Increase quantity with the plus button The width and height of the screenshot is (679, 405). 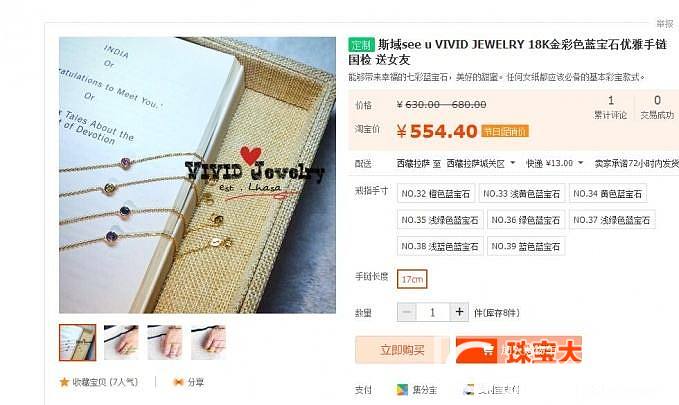(459, 312)
